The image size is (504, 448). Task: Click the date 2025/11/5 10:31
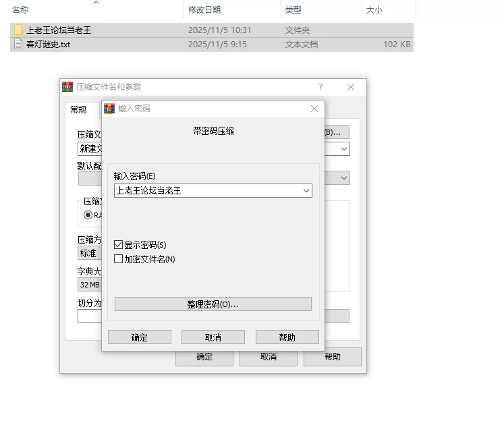tap(219, 30)
